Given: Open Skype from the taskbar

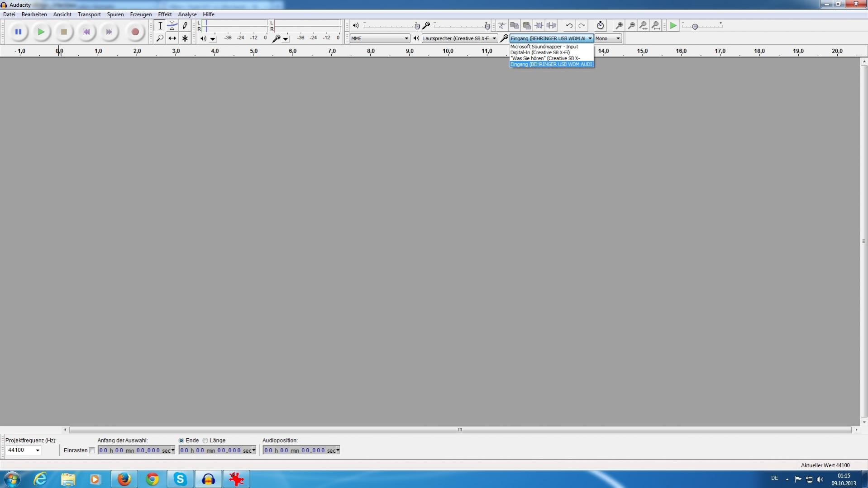Looking at the screenshot, I should (180, 479).
